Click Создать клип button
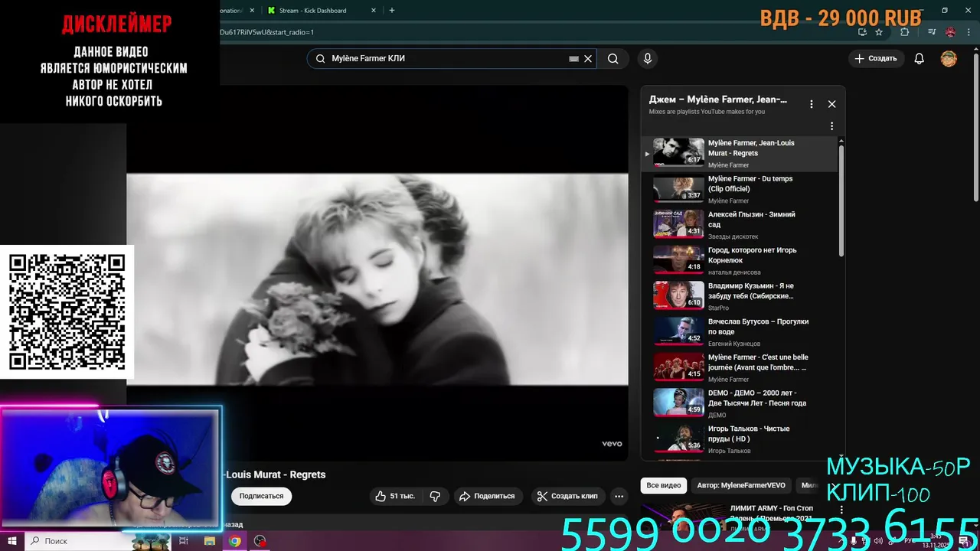980x551 pixels. (567, 496)
